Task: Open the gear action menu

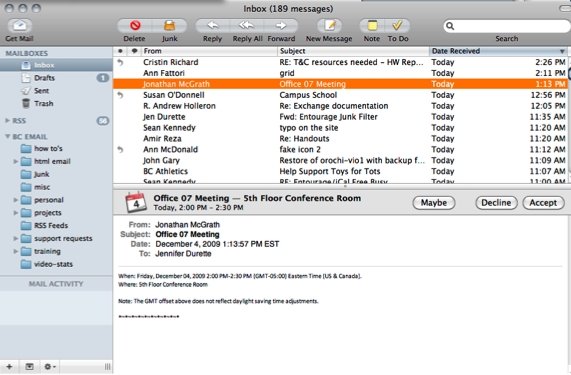Action: pos(50,367)
